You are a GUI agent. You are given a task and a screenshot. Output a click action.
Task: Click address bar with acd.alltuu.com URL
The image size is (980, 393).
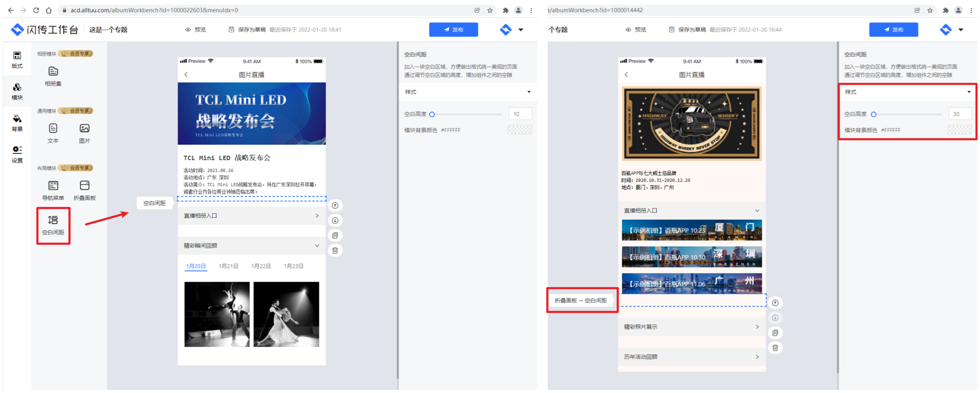(x=264, y=10)
